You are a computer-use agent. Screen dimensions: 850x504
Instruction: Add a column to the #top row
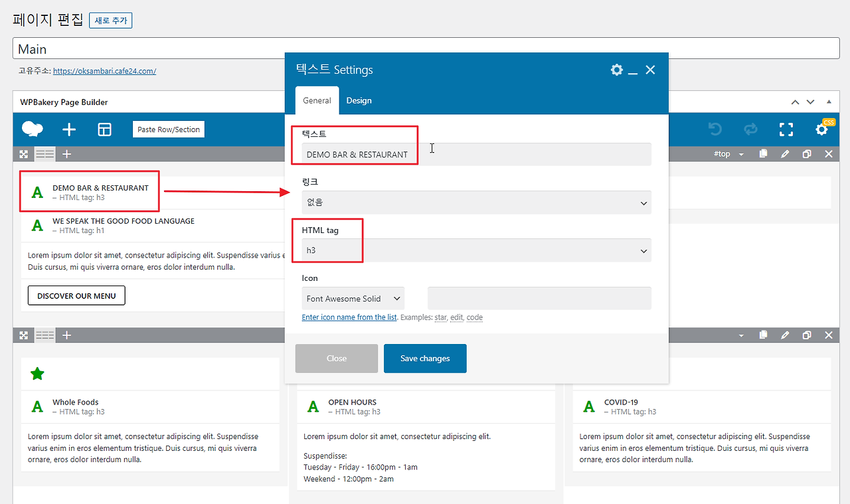(x=66, y=154)
